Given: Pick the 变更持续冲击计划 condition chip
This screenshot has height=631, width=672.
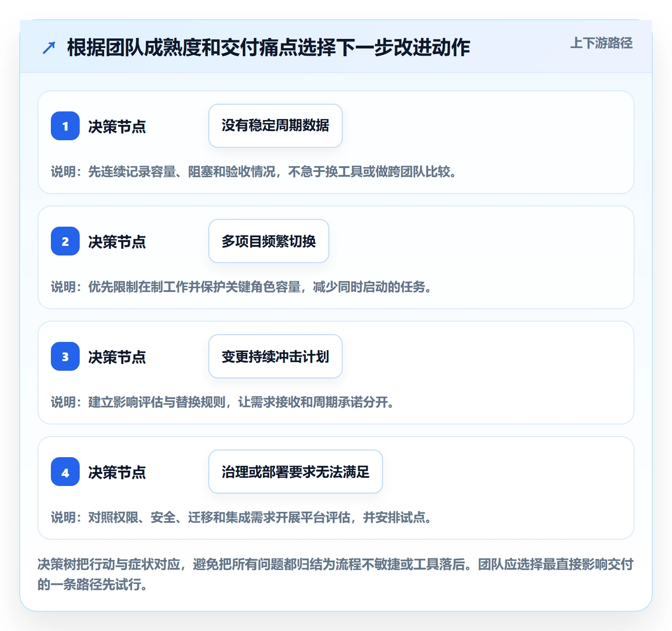Looking at the screenshot, I should [x=276, y=356].
